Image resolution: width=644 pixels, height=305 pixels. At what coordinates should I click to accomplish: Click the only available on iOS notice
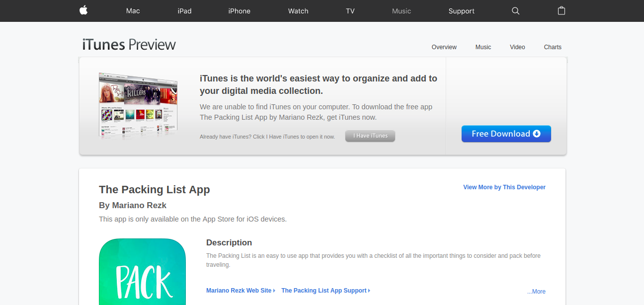[193, 219]
